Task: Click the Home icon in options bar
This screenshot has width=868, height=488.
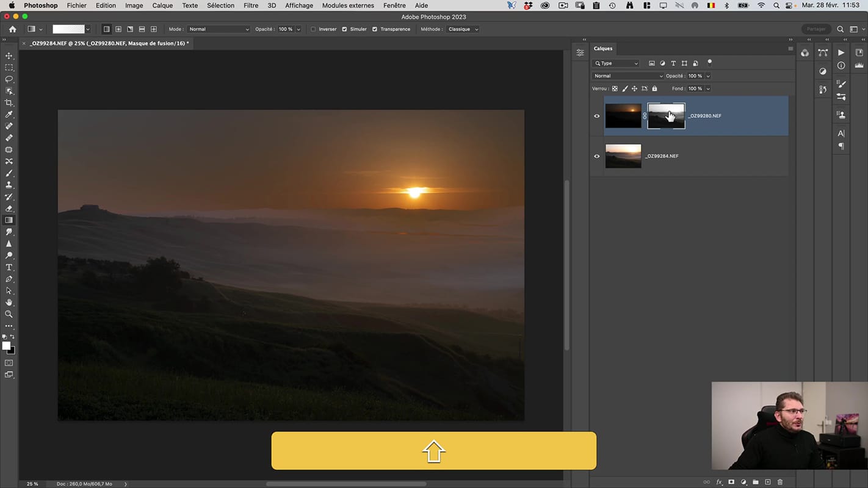Action: pyautogui.click(x=12, y=29)
